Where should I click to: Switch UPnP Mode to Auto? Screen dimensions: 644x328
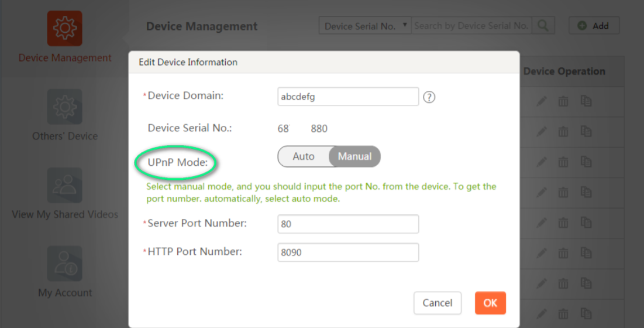click(304, 156)
